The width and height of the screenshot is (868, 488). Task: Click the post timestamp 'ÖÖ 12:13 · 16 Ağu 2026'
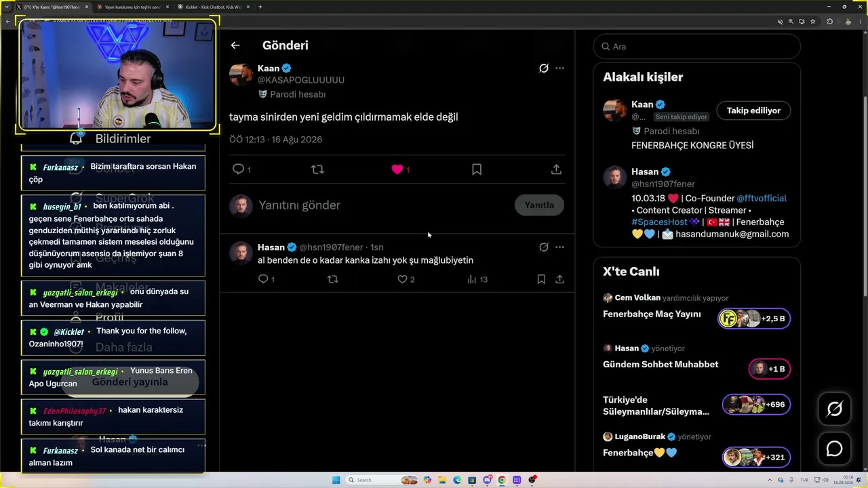(275, 140)
